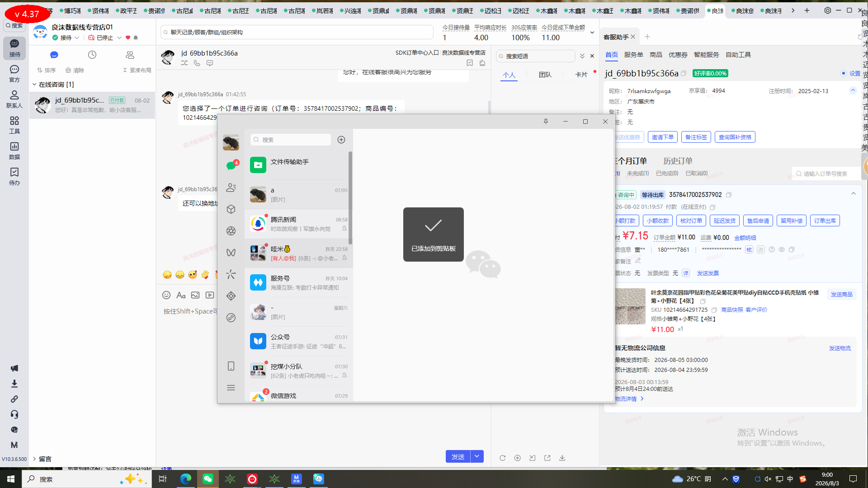Viewport: 868px width, 488px height.
Task: Open the emoji picker in message toolbar
Action: click(x=166, y=295)
